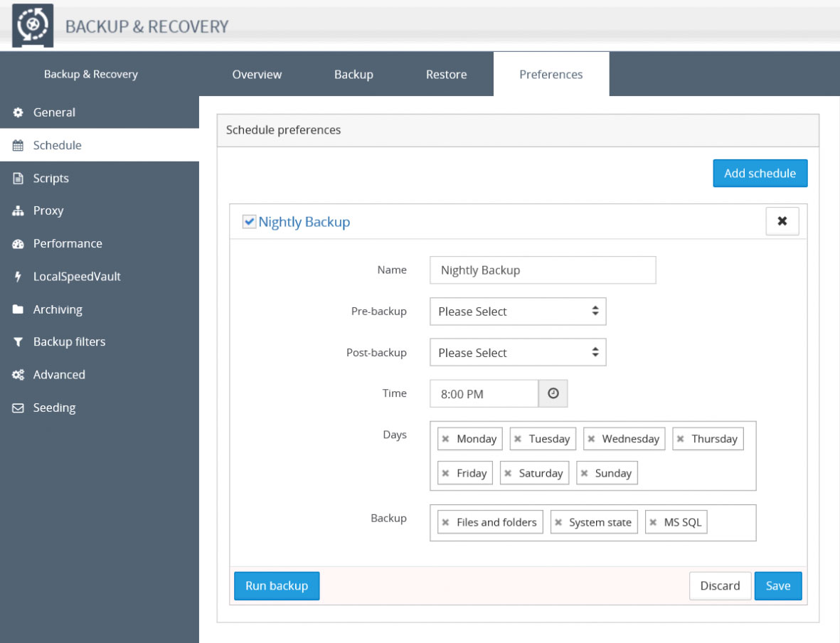Viewport: 840px width, 643px height.
Task: Select the Performance globe icon
Action: pyautogui.click(x=20, y=243)
